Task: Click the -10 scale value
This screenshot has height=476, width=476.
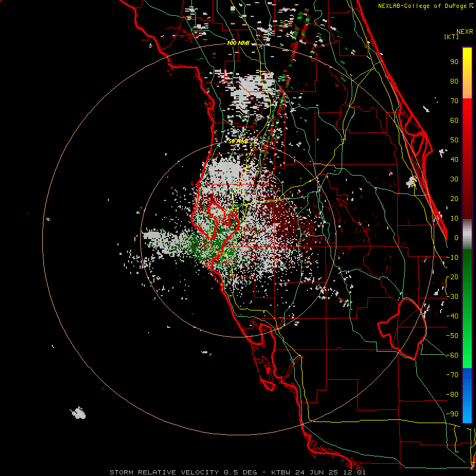Action: 452,258
